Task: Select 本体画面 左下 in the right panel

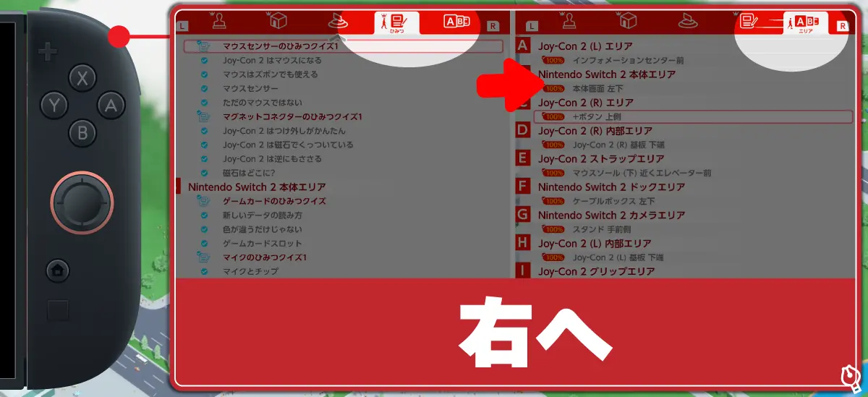Action: (x=597, y=89)
